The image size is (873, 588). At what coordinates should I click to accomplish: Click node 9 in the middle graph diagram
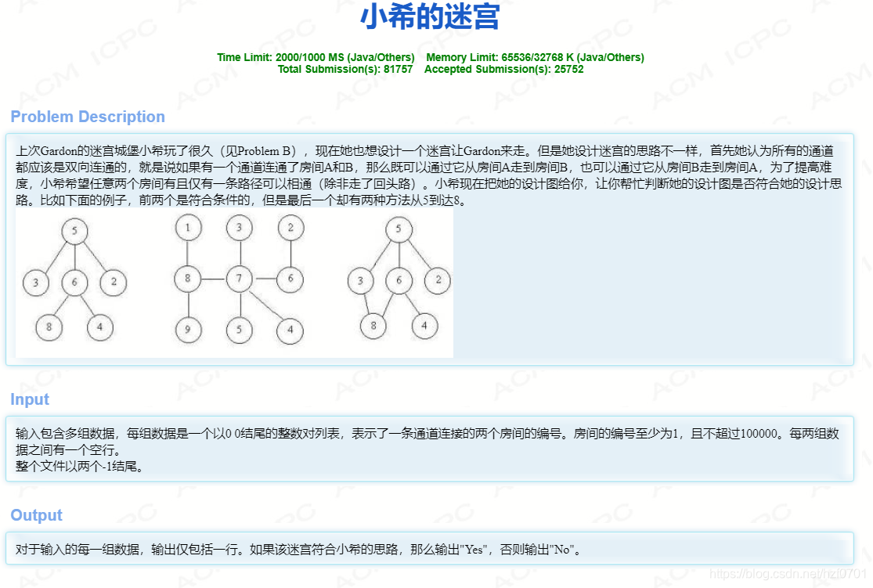point(188,329)
